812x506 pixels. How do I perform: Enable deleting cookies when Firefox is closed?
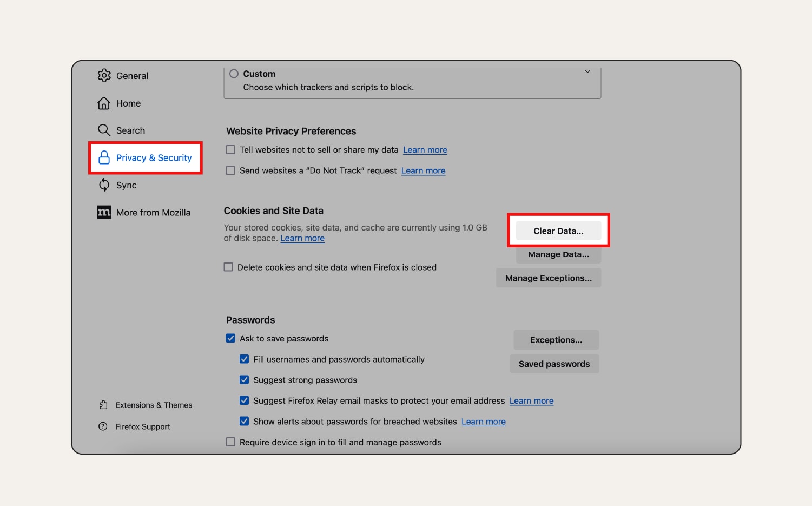[x=228, y=267]
